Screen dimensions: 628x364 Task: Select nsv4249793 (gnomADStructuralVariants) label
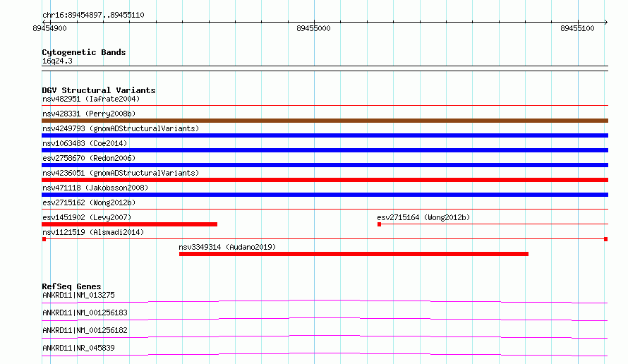tap(121, 128)
